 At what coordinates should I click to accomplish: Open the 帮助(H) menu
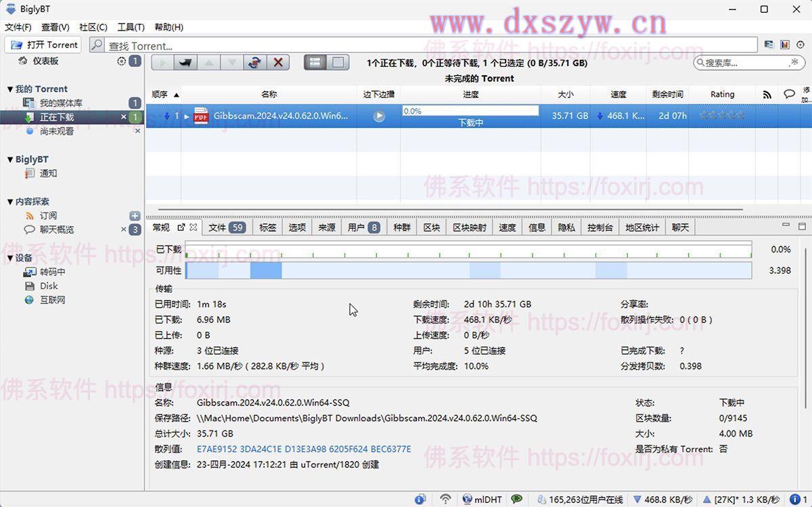click(168, 27)
